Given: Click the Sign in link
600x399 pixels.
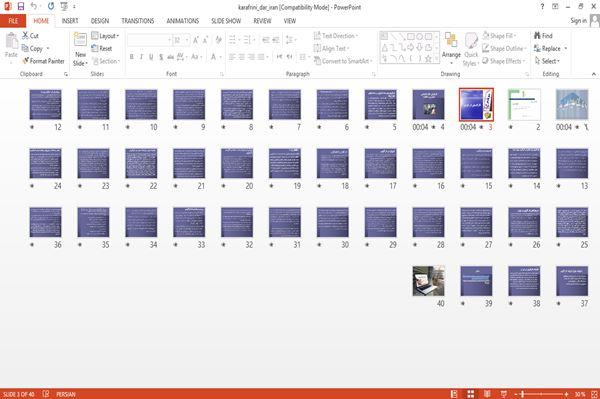Looking at the screenshot, I should [578, 21].
